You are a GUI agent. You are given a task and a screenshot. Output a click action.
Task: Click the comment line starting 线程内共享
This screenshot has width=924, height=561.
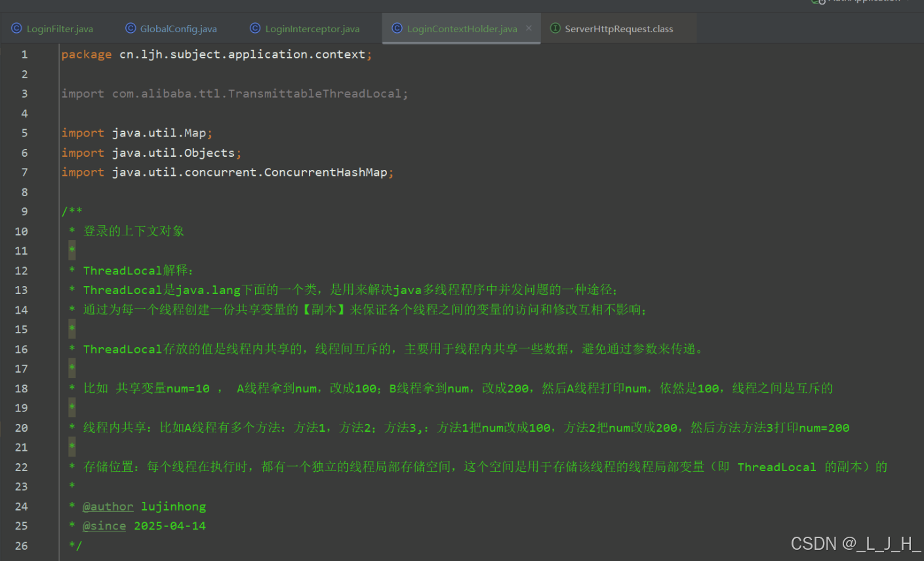point(466,428)
